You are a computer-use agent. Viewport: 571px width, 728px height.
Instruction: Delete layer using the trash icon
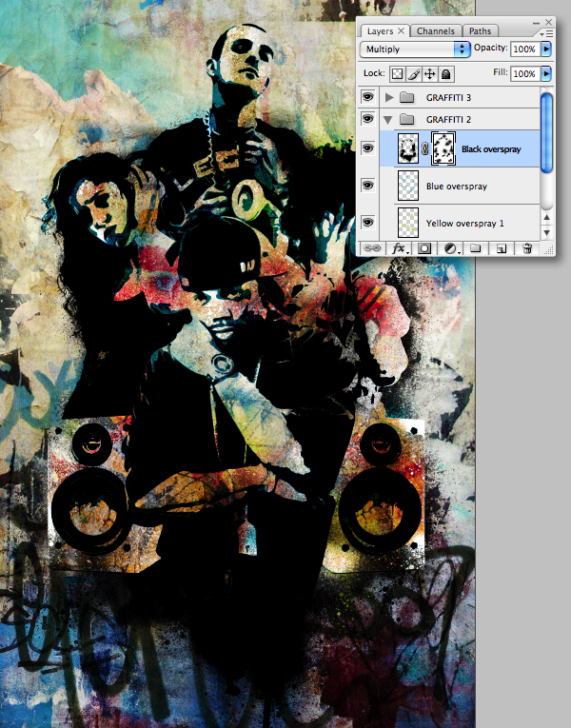(x=526, y=248)
